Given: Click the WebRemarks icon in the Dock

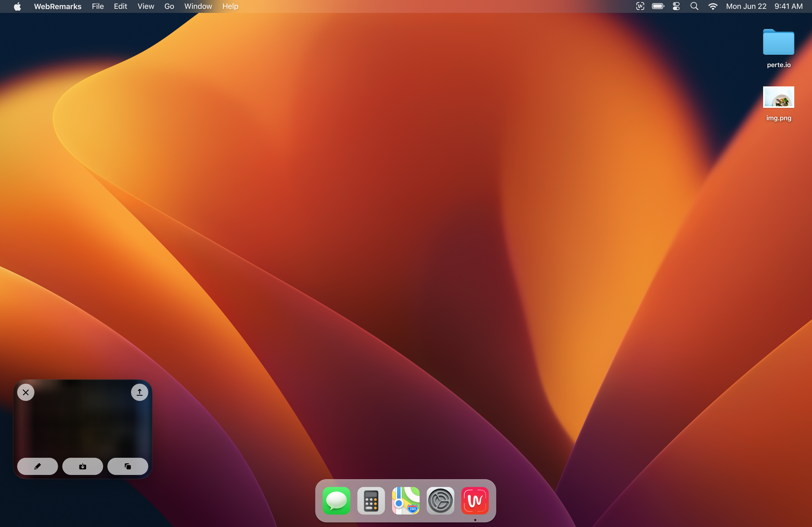Looking at the screenshot, I should 475,500.
